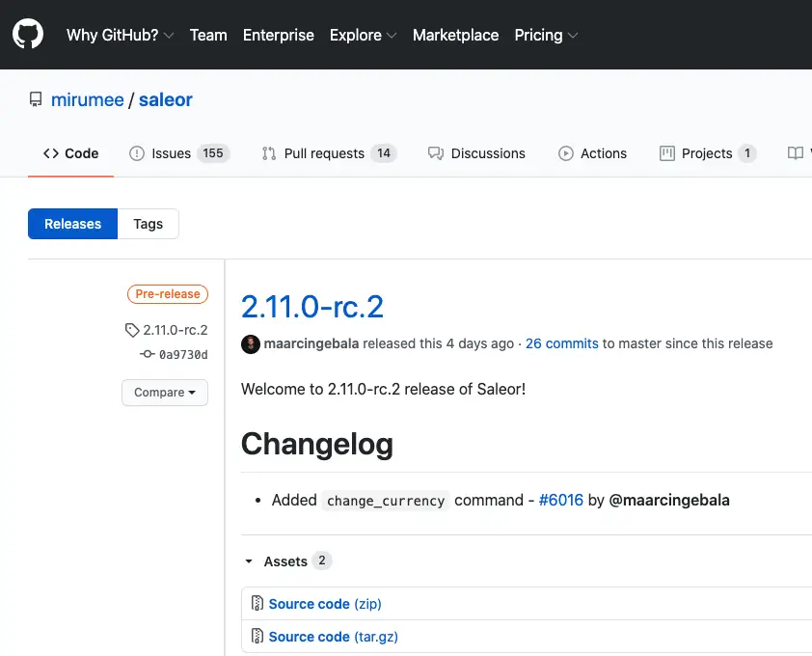The width and height of the screenshot is (812, 656).
Task: Open the 0a9730d commit hash
Action: pos(183,354)
